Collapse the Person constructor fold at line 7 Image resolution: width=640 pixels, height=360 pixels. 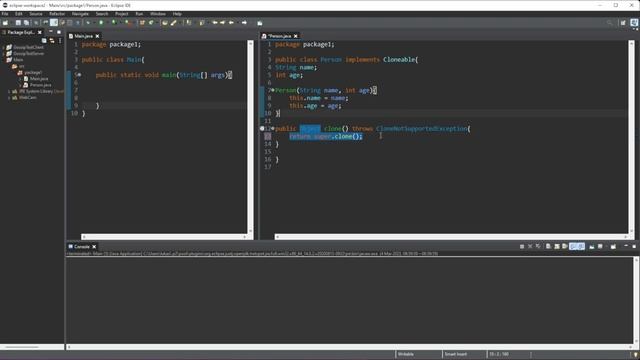tap(273, 90)
